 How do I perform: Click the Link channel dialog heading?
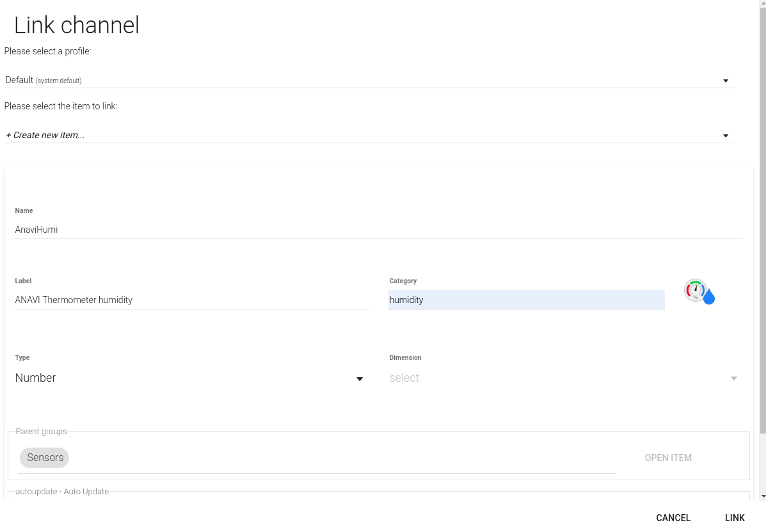point(77,25)
